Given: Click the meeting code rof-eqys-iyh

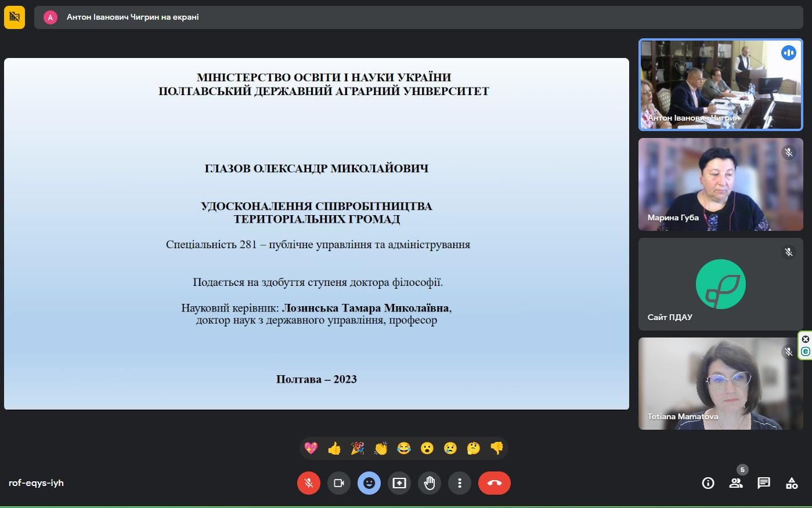Looking at the screenshot, I should [x=36, y=483].
